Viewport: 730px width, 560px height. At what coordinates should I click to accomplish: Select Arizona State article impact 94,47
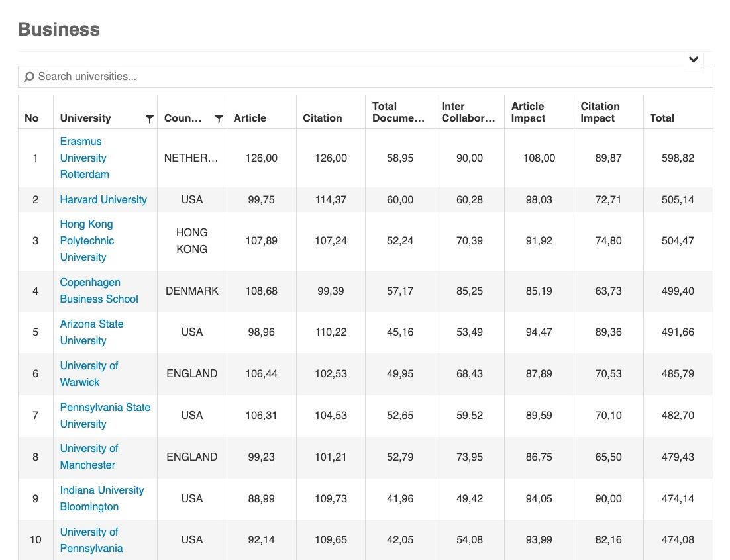tap(539, 332)
